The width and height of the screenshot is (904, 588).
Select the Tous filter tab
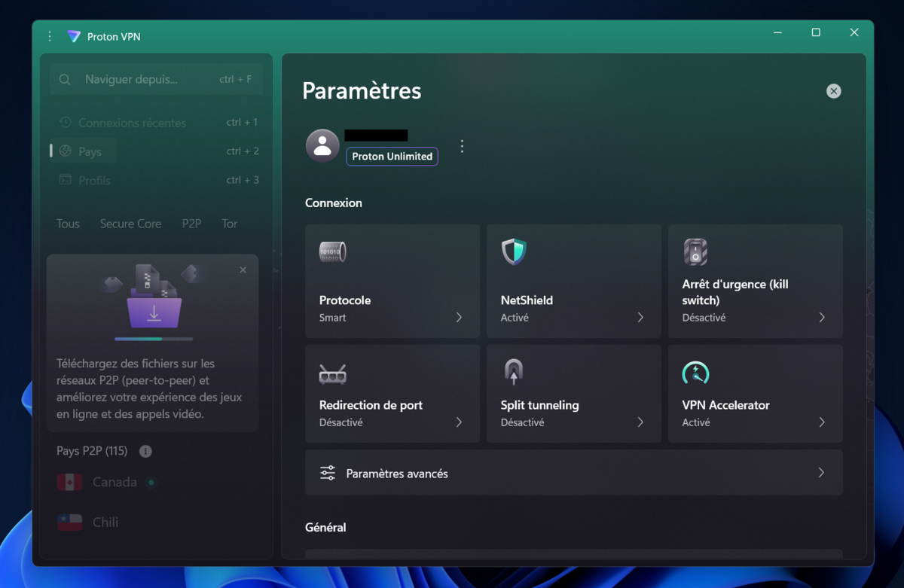point(68,224)
